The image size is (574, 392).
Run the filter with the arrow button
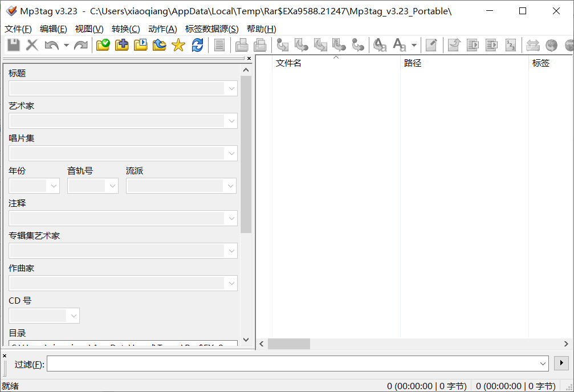pyautogui.click(x=561, y=363)
